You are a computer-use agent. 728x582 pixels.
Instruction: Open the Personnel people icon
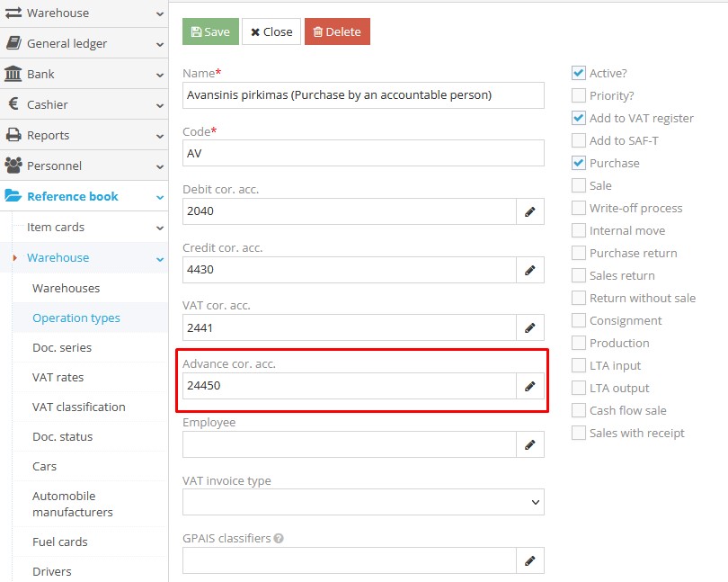tap(13, 165)
